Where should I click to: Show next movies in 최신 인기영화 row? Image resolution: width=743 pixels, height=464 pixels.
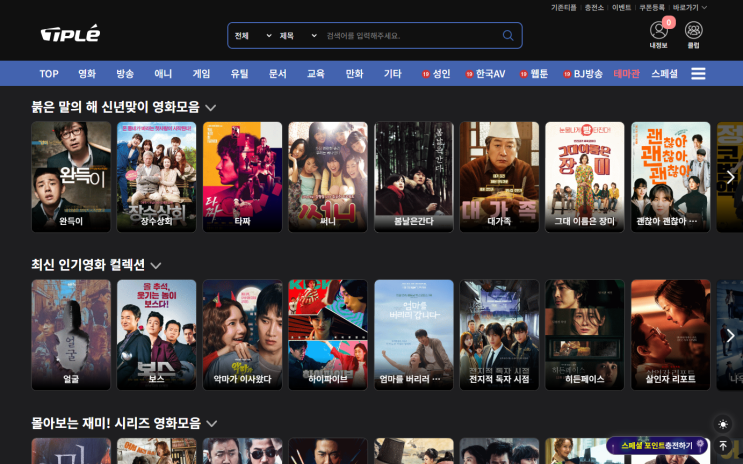[x=730, y=336]
